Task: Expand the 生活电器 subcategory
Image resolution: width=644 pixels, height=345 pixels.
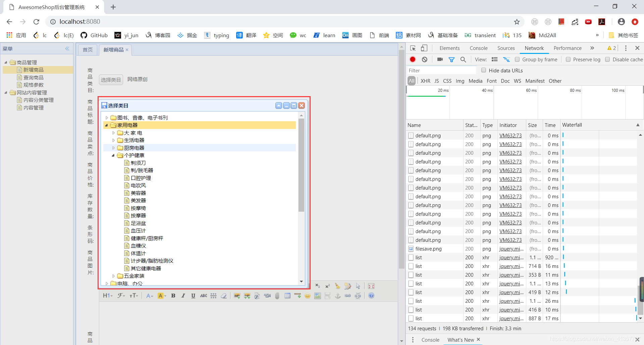Action: (x=113, y=140)
